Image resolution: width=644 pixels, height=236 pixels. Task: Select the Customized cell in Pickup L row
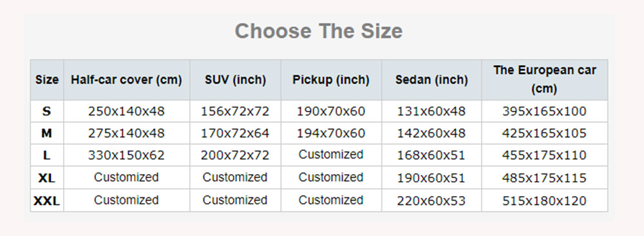pos(331,155)
